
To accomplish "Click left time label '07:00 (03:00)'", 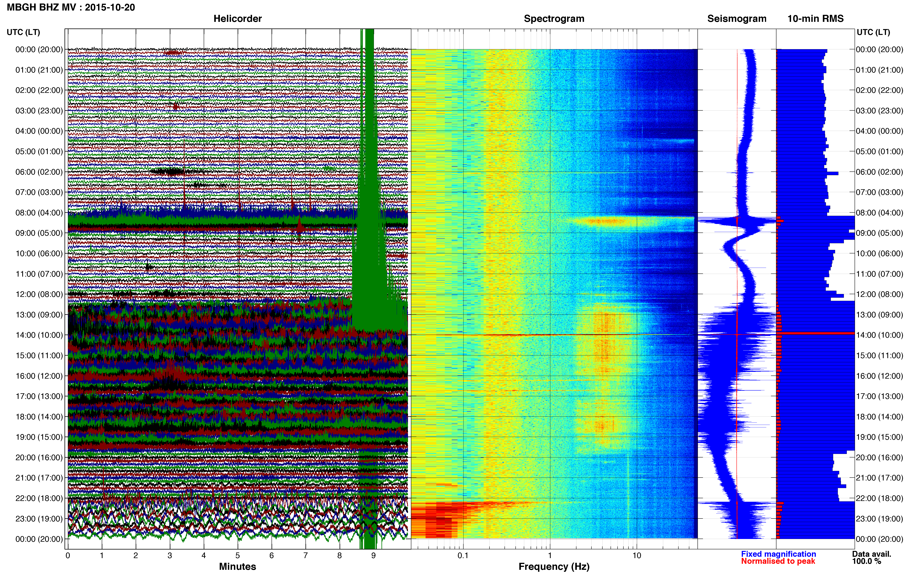I will point(39,192).
